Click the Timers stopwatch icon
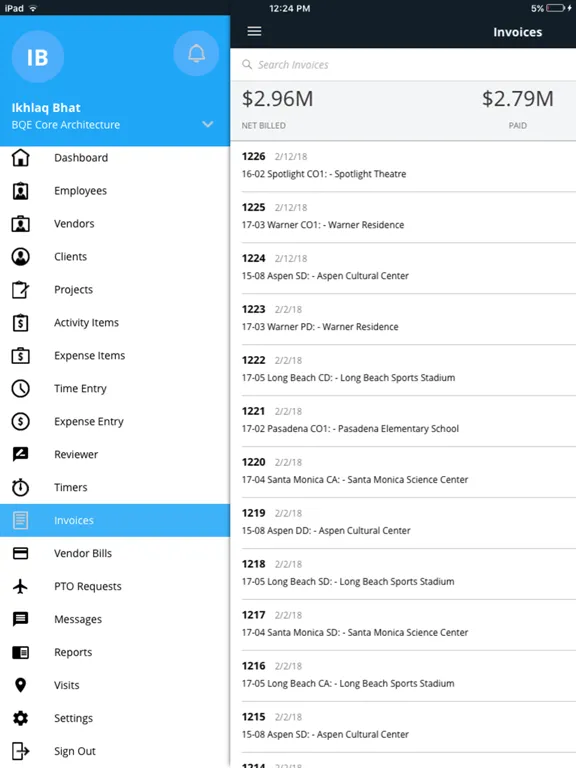 21,487
